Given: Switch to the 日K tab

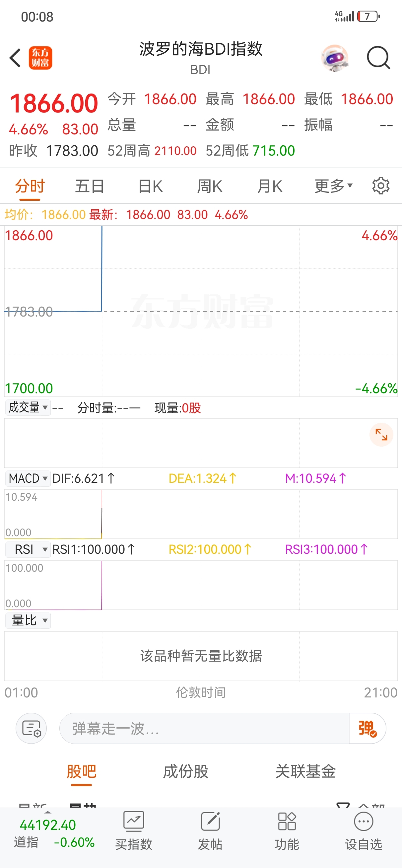Looking at the screenshot, I should 150,186.
